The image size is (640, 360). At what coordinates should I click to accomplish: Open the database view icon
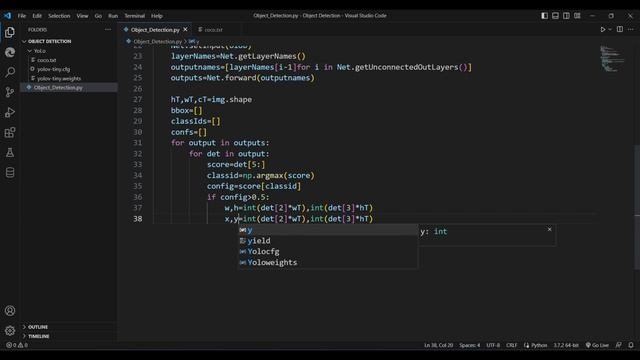(x=10, y=172)
